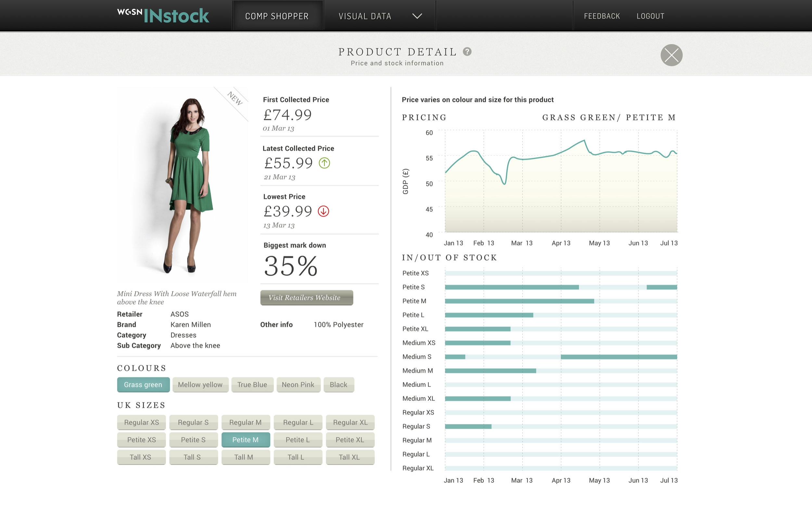Click the 'IN/OUT OF STOCK' heading
The image size is (812, 520).
coord(450,258)
